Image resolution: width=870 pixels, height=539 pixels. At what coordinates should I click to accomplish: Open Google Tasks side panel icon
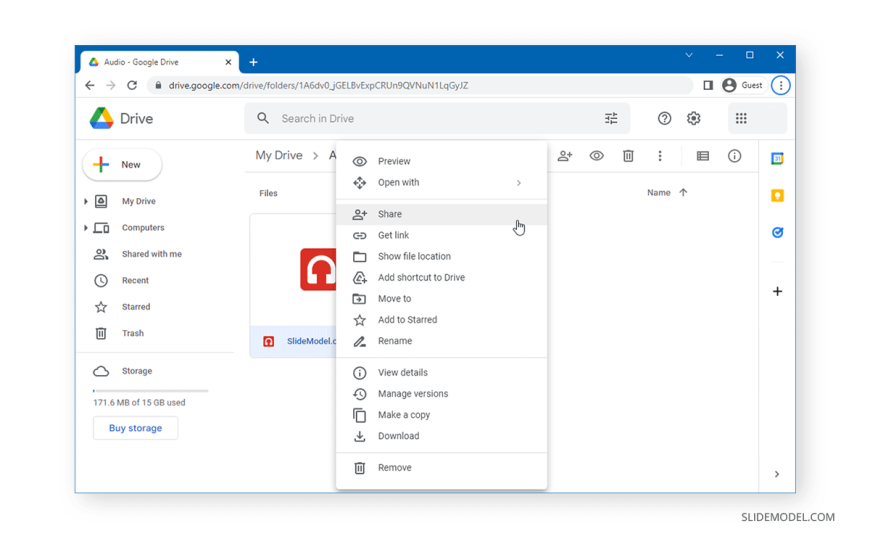(777, 232)
